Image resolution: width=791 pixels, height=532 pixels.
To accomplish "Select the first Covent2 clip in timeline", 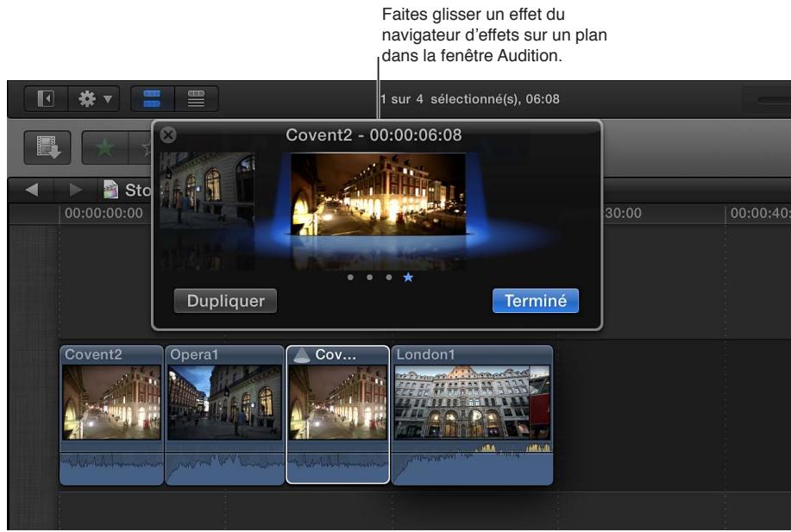I will (x=111, y=415).
